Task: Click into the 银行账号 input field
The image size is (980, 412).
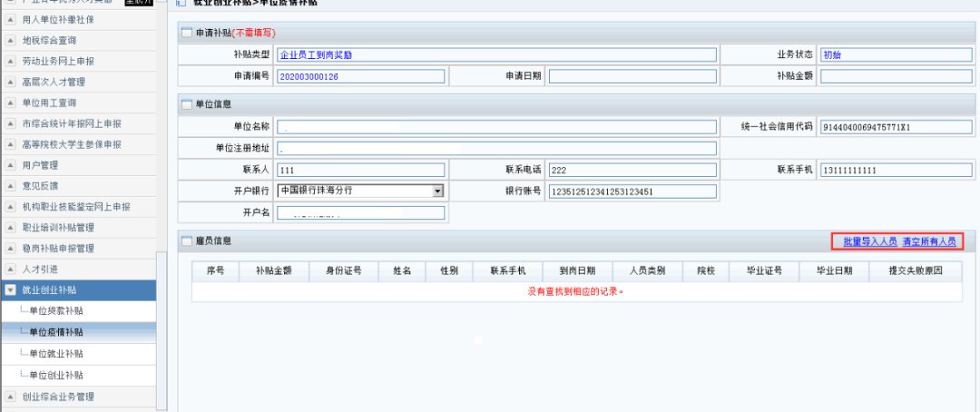Action: click(632, 191)
